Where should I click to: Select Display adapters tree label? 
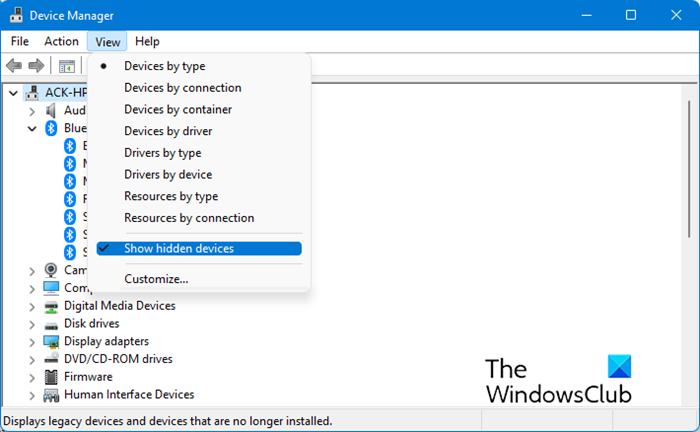(106, 341)
